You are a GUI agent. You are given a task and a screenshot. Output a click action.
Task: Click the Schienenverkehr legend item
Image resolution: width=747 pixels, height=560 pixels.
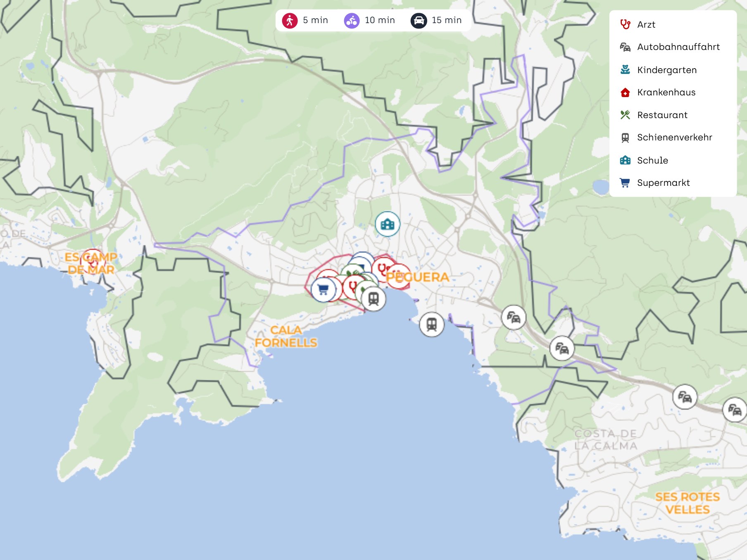(674, 138)
